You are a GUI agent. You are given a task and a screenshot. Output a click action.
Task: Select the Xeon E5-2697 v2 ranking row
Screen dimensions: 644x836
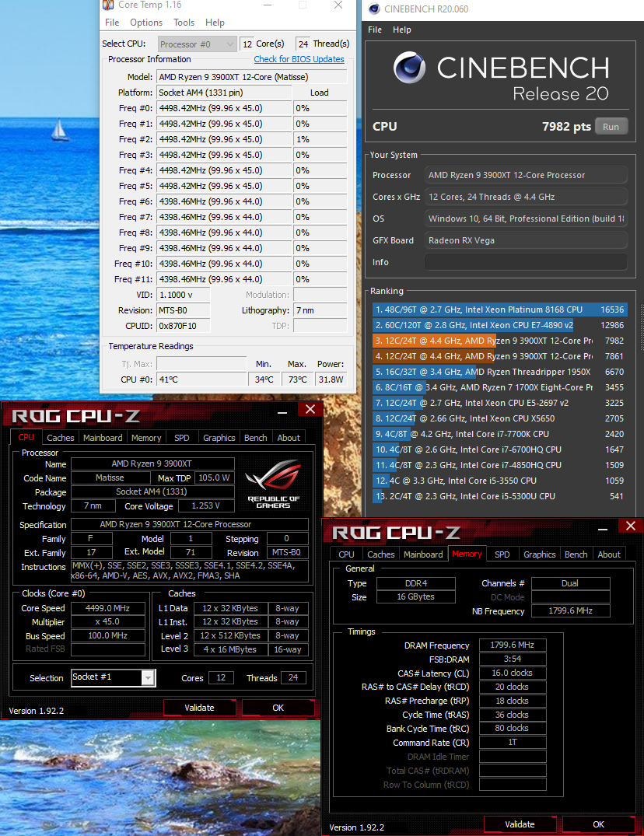click(x=499, y=403)
